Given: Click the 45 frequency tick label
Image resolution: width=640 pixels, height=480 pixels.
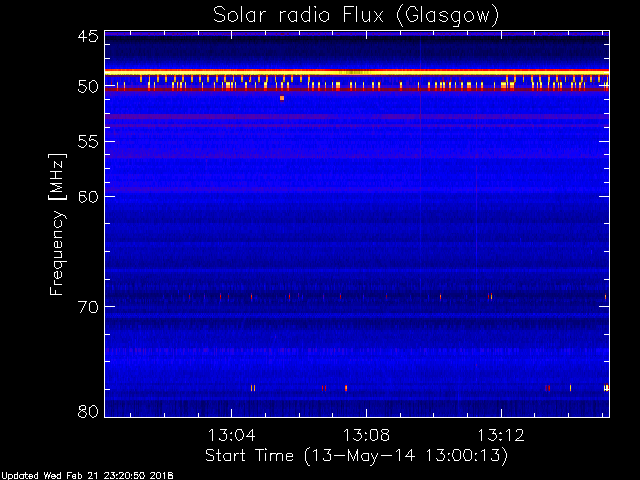Looking at the screenshot, I should click(x=88, y=37).
